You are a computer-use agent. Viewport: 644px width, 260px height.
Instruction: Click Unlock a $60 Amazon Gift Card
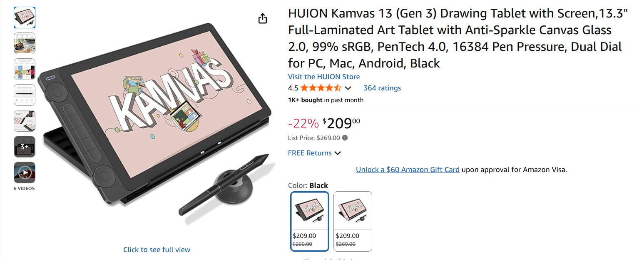[x=408, y=170]
